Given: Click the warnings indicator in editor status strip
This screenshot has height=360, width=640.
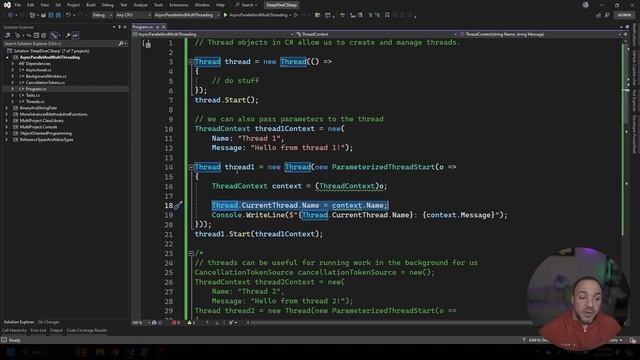Looking at the screenshot, I should point(191,322).
